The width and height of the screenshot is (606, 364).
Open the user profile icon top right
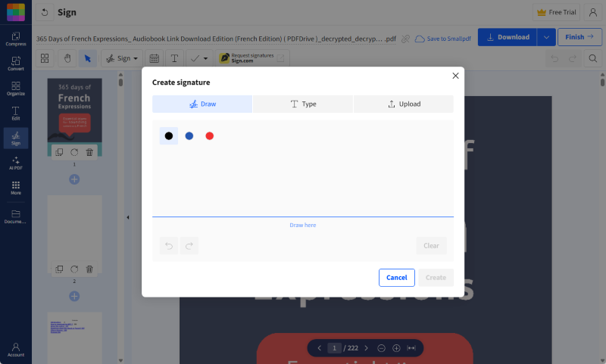[x=593, y=12]
